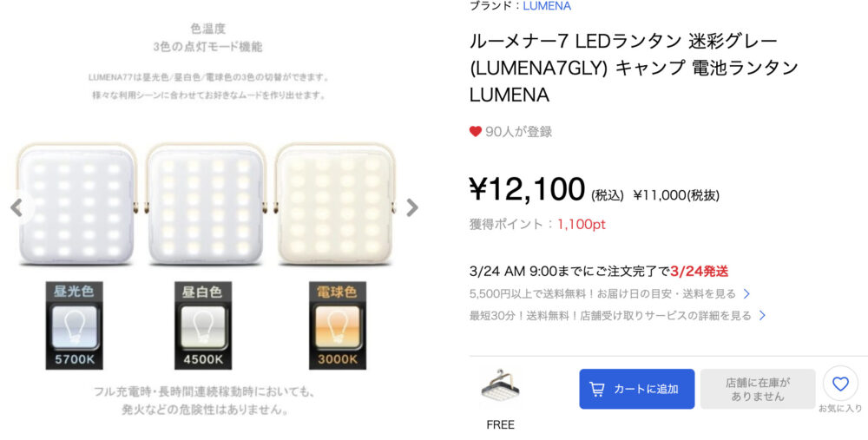Select the 電球色 3000K bulb icon

pos(337,325)
